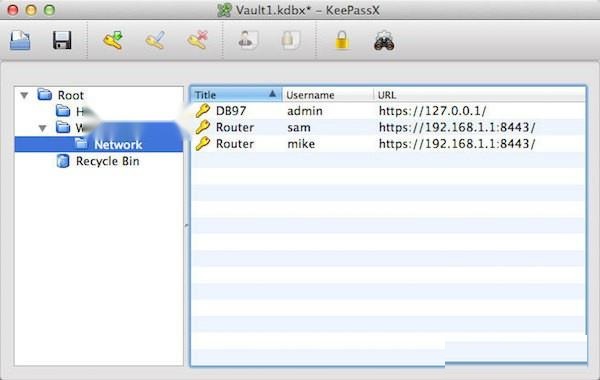The image size is (600, 380).
Task: Sort entries by Username column
Action: pyautogui.click(x=328, y=95)
